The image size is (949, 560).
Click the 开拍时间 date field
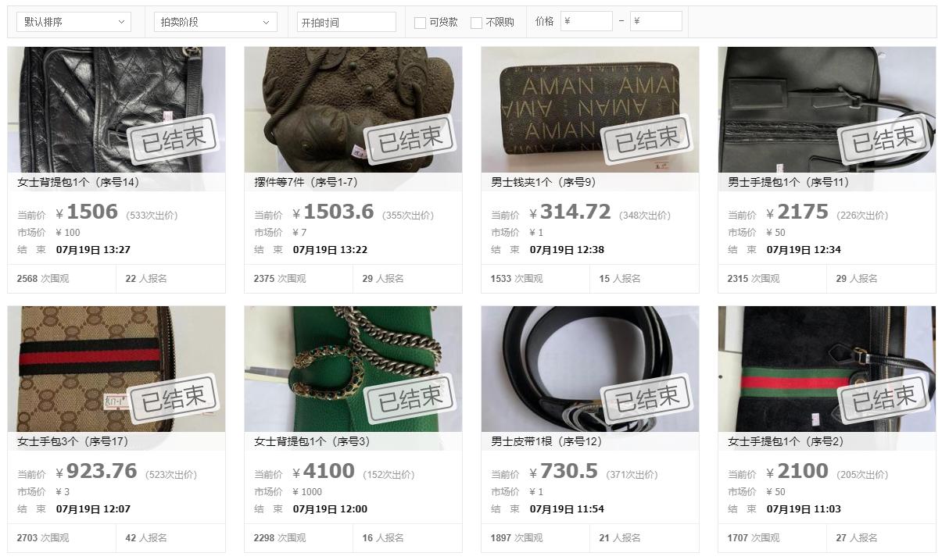(346, 22)
